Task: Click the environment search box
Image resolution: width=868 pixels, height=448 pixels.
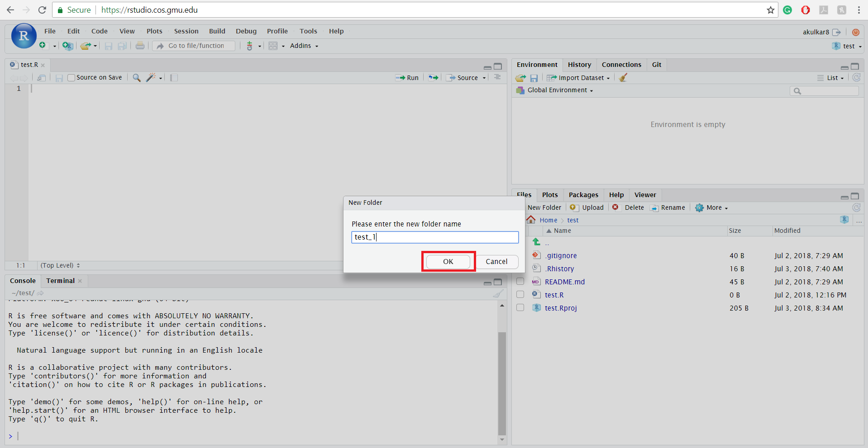Action: (x=824, y=91)
